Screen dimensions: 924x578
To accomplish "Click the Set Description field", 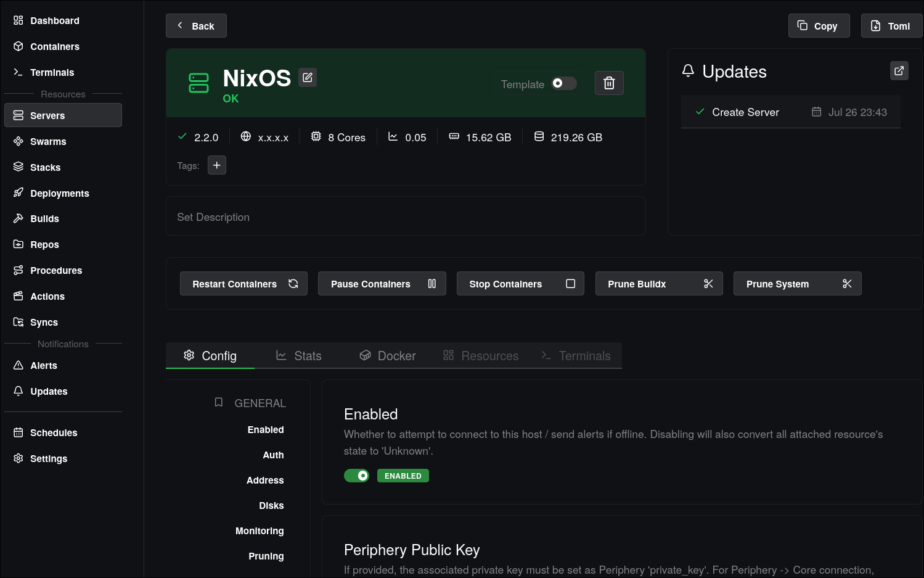I will [406, 217].
